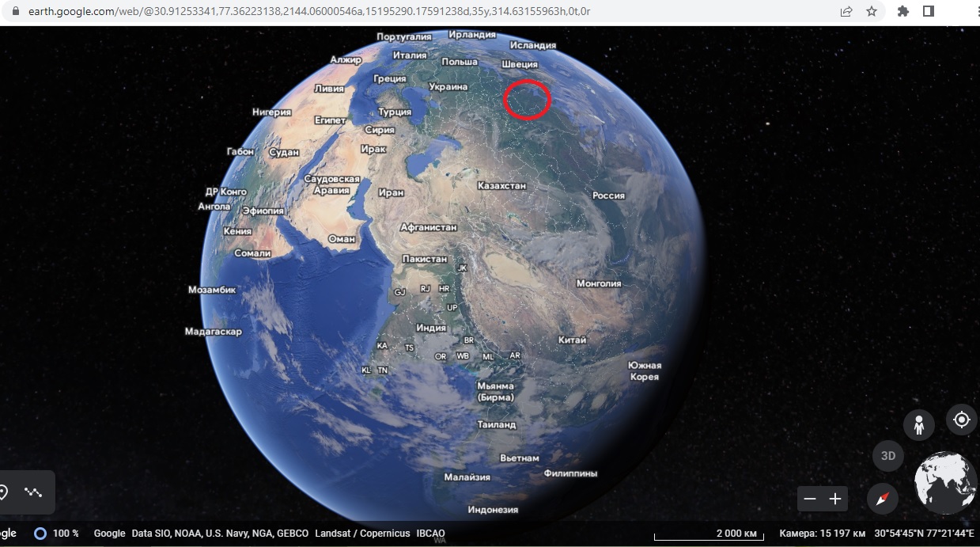Click the Индия label on globe

coord(431,328)
